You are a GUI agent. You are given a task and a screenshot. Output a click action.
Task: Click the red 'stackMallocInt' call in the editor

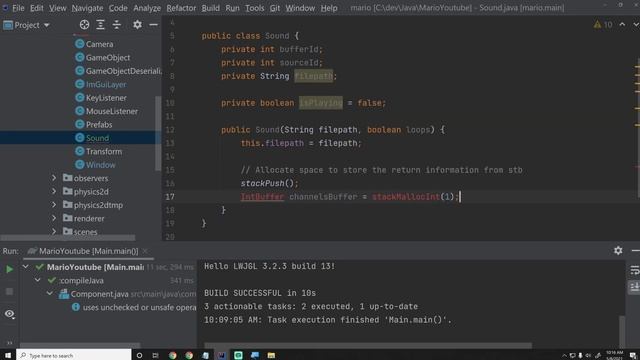tap(406, 197)
